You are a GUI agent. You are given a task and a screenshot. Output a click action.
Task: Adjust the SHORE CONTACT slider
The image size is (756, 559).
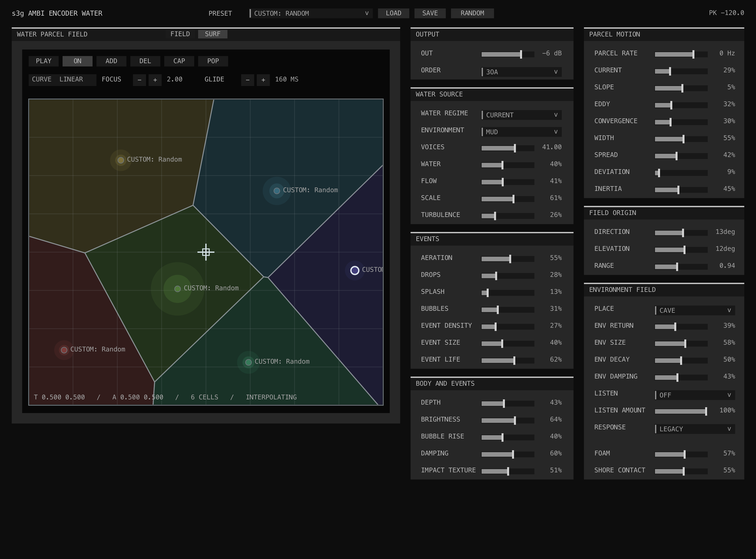coord(681,471)
